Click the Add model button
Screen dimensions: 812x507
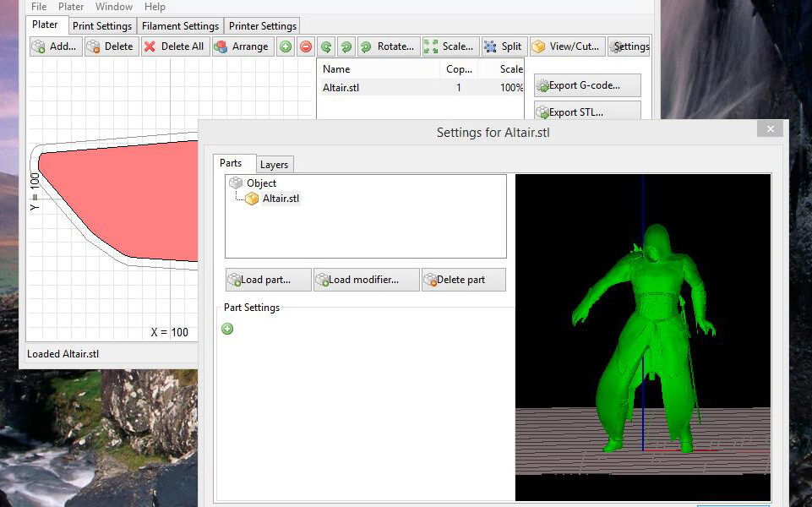point(56,46)
